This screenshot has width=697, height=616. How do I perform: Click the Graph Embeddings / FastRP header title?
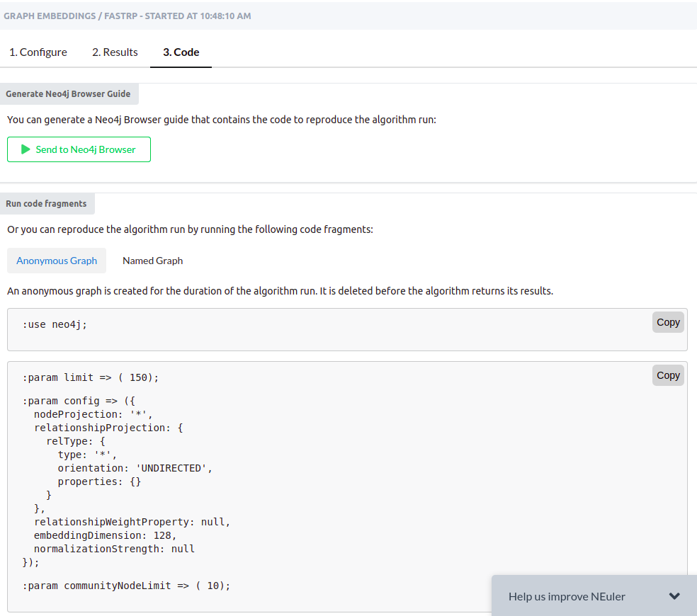click(127, 16)
